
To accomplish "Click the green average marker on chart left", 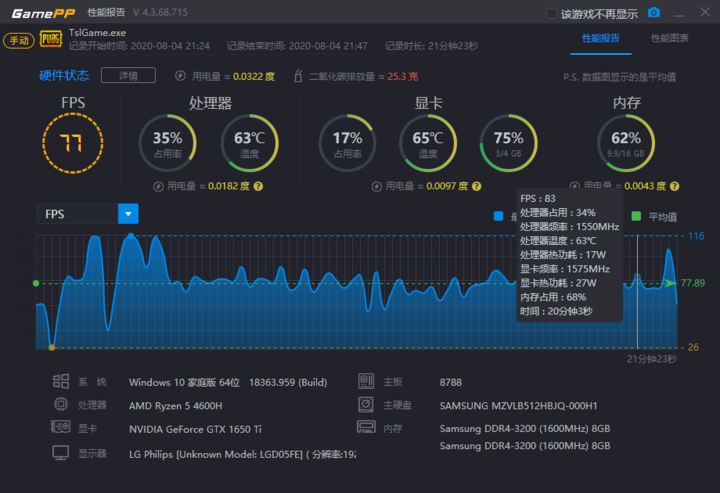I will pos(36,283).
